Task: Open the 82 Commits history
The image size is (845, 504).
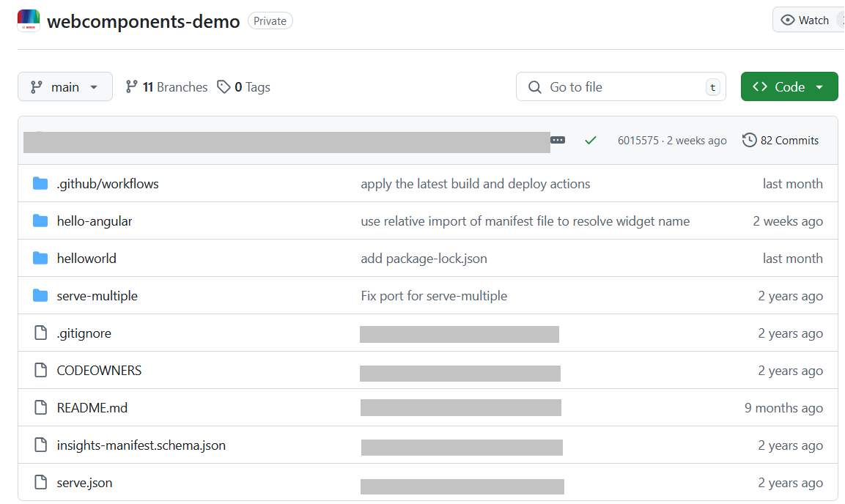Action: [x=781, y=140]
